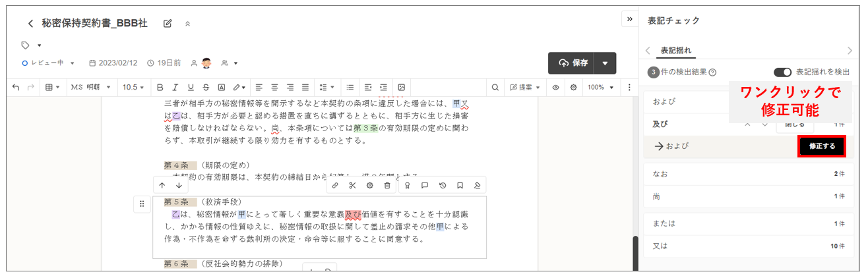Viewport: 868px width, 278px height.
Task: Click the 修正する button
Action: point(821,146)
